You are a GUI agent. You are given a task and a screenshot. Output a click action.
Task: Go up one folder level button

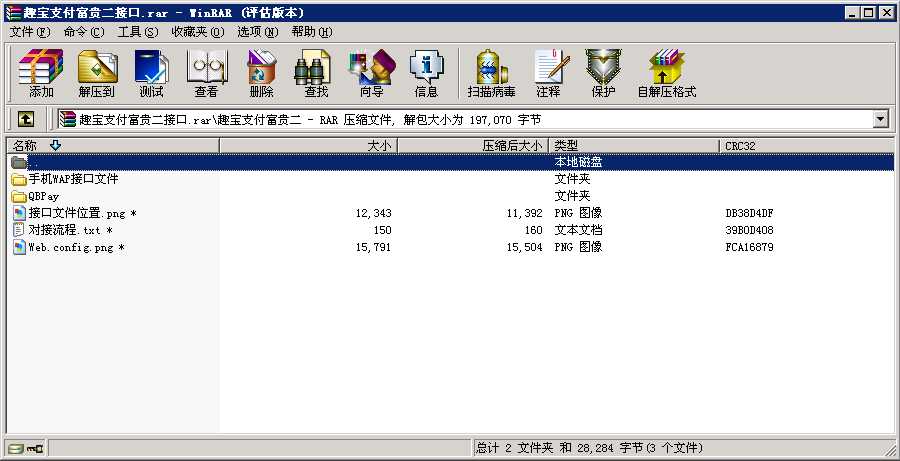(x=25, y=119)
